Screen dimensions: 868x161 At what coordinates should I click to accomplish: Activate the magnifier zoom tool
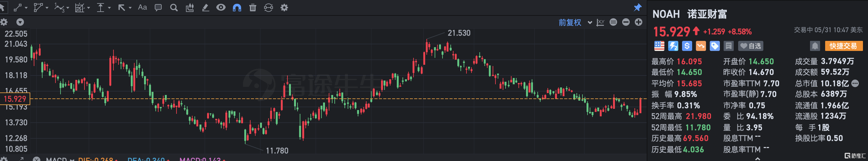point(174,8)
